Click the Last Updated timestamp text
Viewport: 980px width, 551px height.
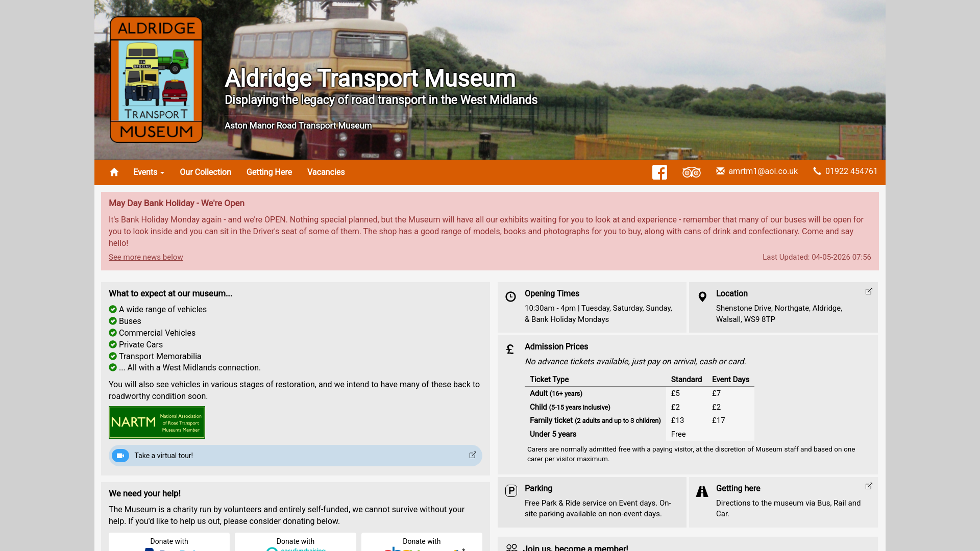[x=817, y=257]
